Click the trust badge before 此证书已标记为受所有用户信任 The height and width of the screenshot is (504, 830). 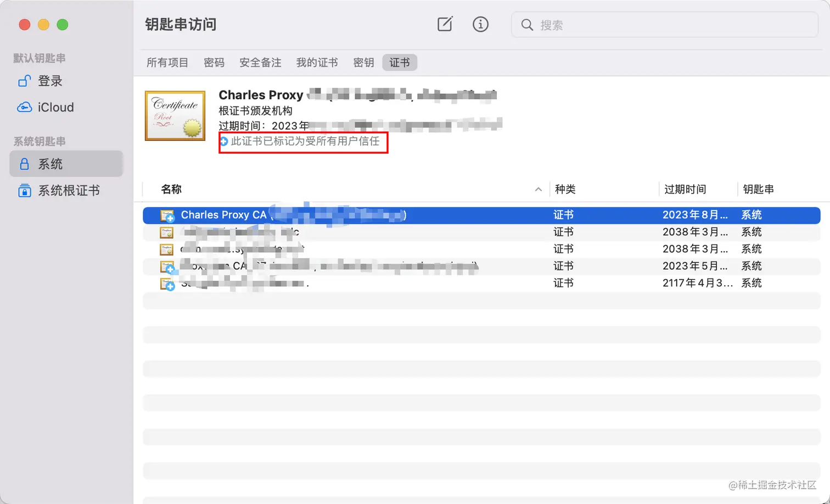(223, 141)
